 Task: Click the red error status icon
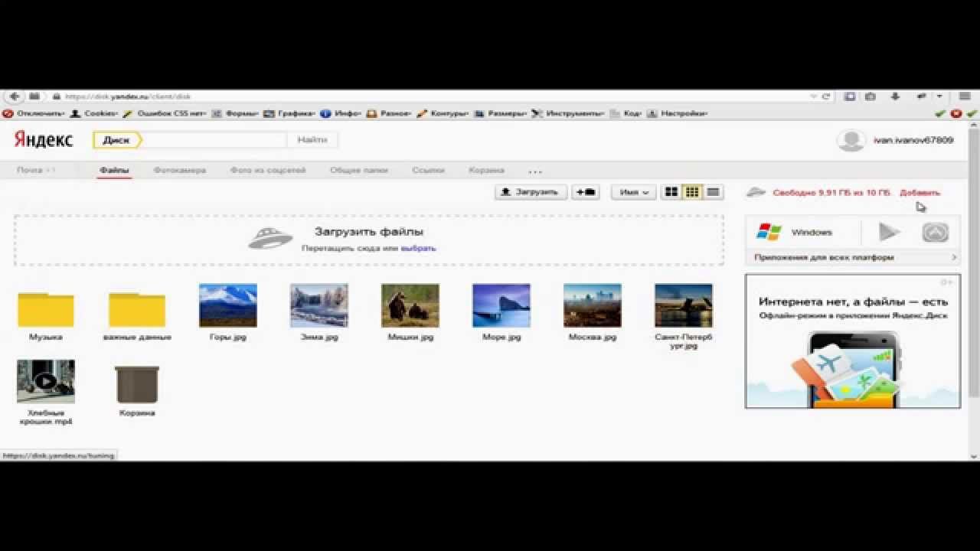point(956,113)
